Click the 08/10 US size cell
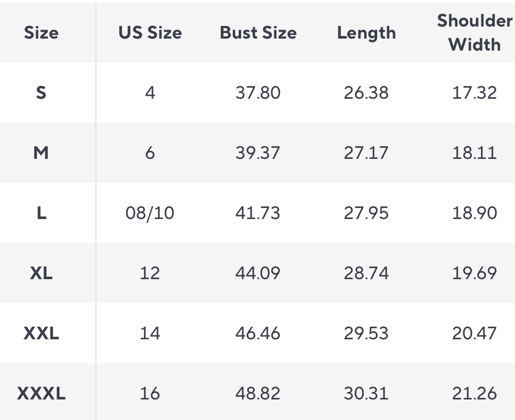Viewport: 515px width, 420px height. tap(150, 213)
